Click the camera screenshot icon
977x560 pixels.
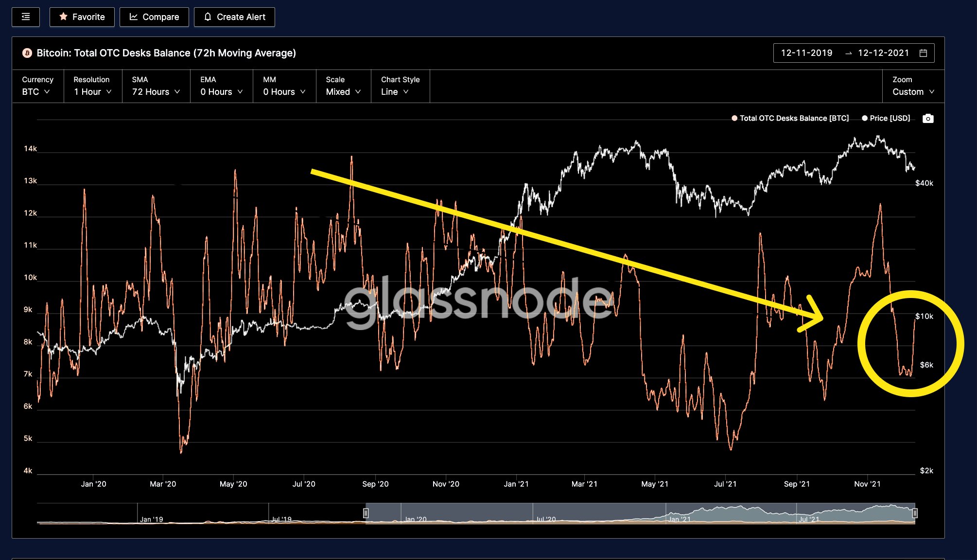click(x=927, y=119)
